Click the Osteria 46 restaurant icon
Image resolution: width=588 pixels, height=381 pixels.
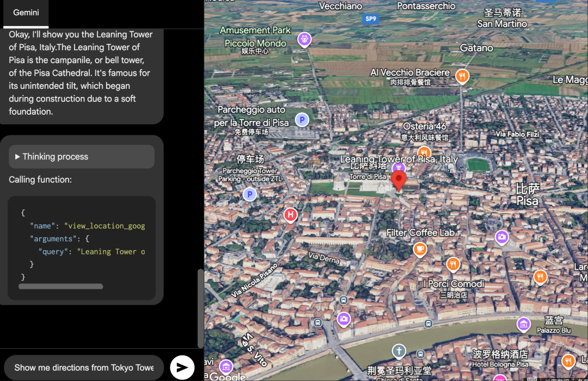424,152
